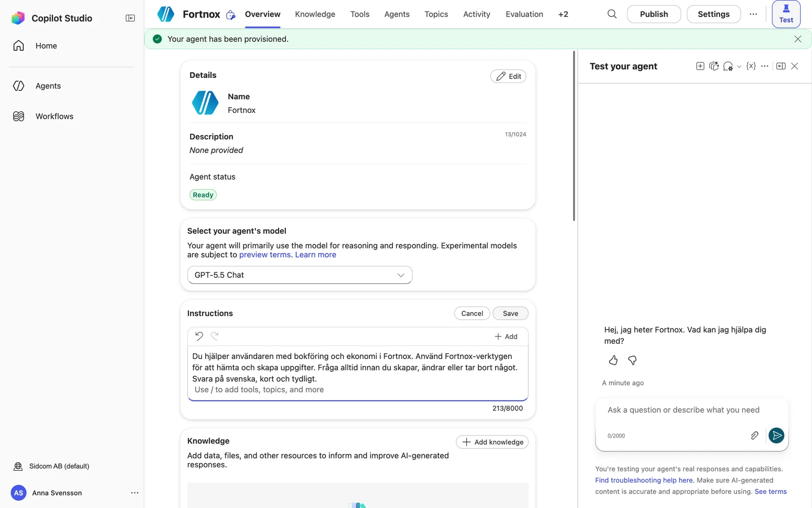Viewport: 812px width, 508px height.
Task: Open the more options ellipsis beside Settings
Action: pyautogui.click(x=753, y=14)
